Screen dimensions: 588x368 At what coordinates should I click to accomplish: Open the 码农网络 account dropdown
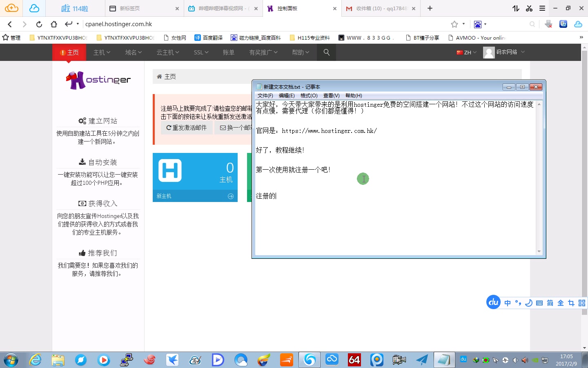point(504,52)
